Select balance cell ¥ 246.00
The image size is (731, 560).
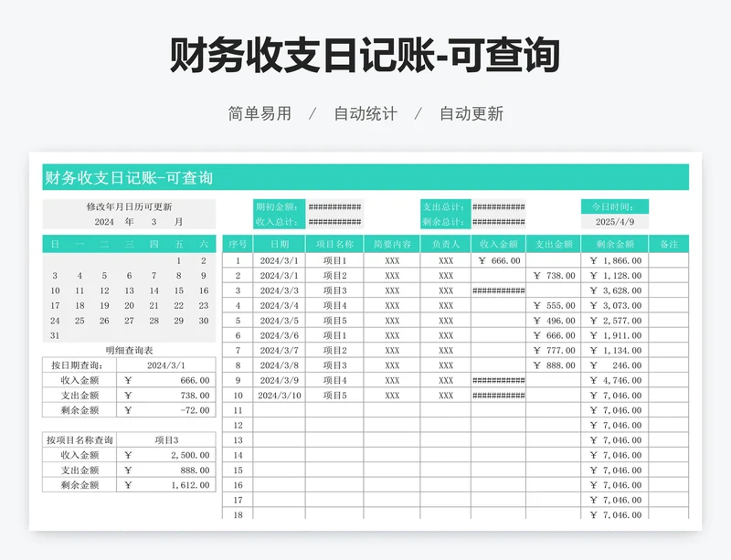point(615,365)
